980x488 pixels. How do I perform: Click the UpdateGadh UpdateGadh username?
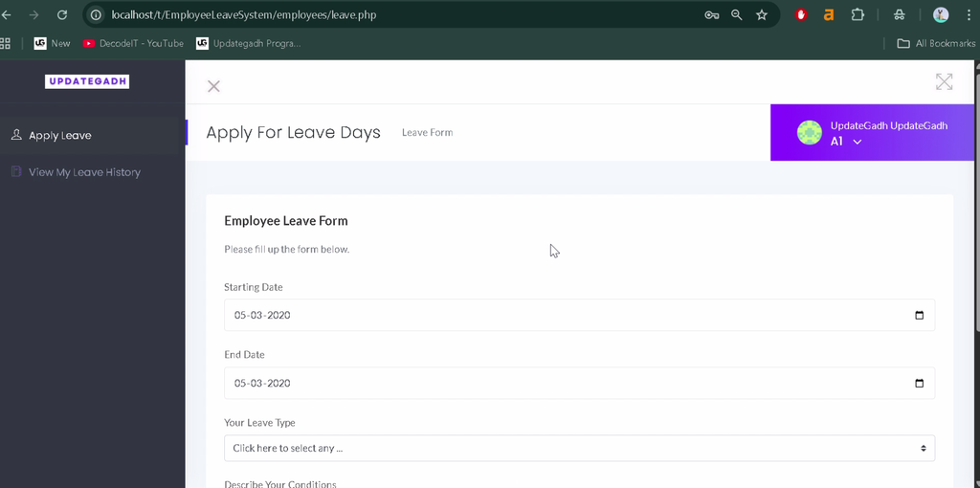pyautogui.click(x=889, y=125)
